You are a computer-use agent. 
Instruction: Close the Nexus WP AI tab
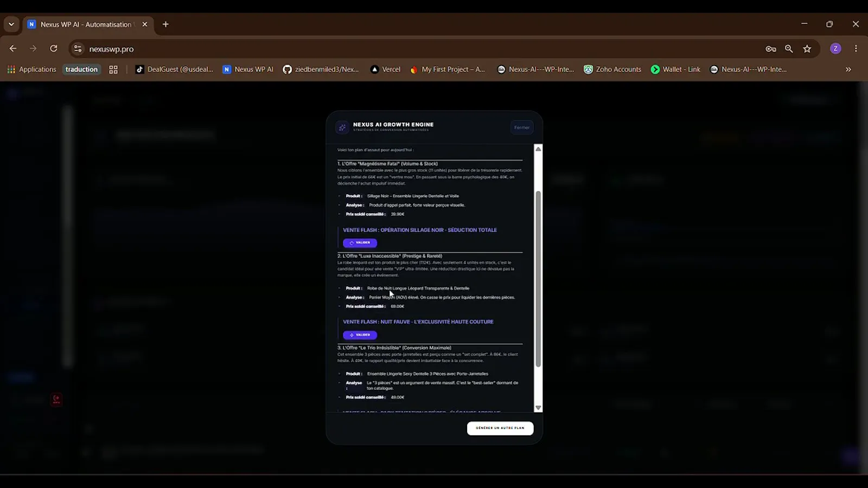click(x=145, y=24)
